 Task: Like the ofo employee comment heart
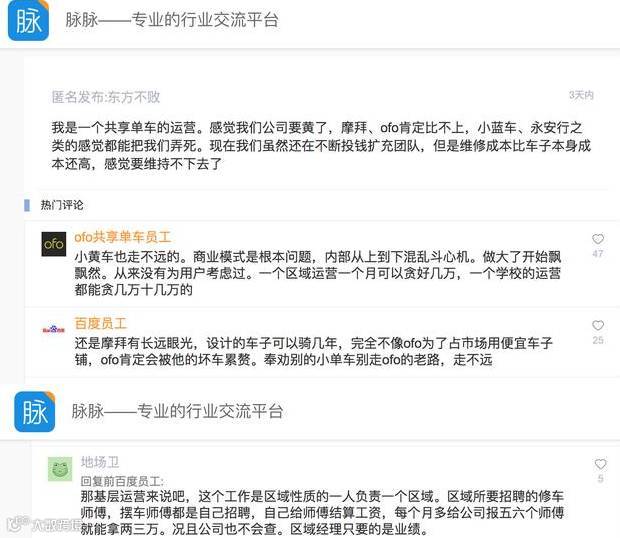tap(598, 239)
